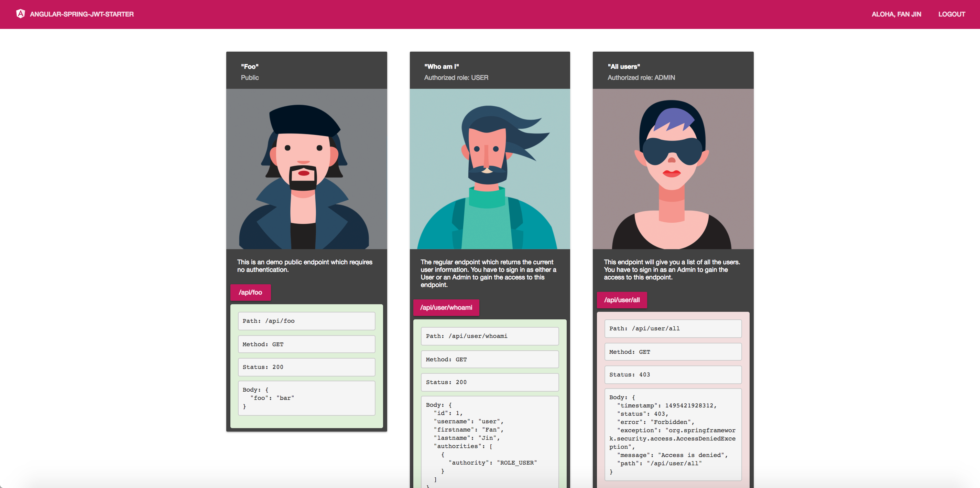The height and width of the screenshot is (488, 980).
Task: Click the Public subtitle text
Action: tap(250, 77)
